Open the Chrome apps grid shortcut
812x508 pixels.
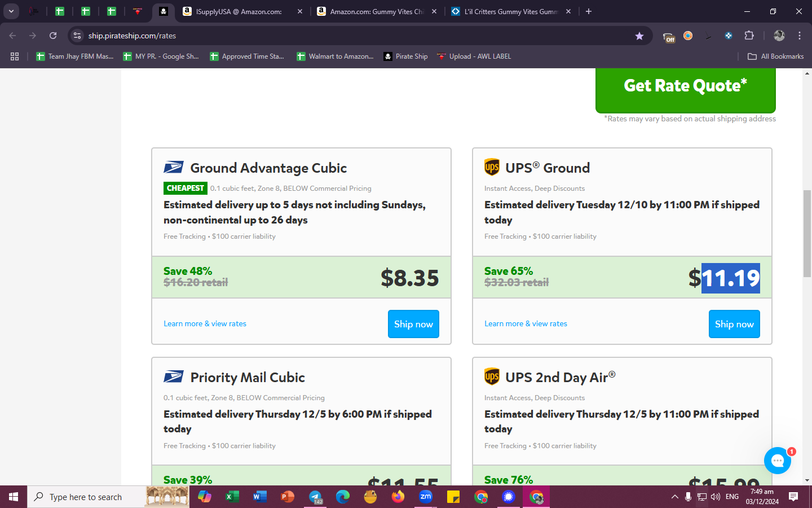point(15,56)
